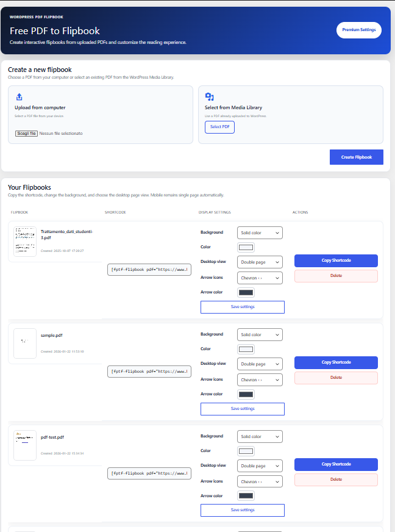Save settings for Trattamento_dati_studenti-3.pdf
Screen dimensions: 395x532
pyautogui.click(x=243, y=307)
